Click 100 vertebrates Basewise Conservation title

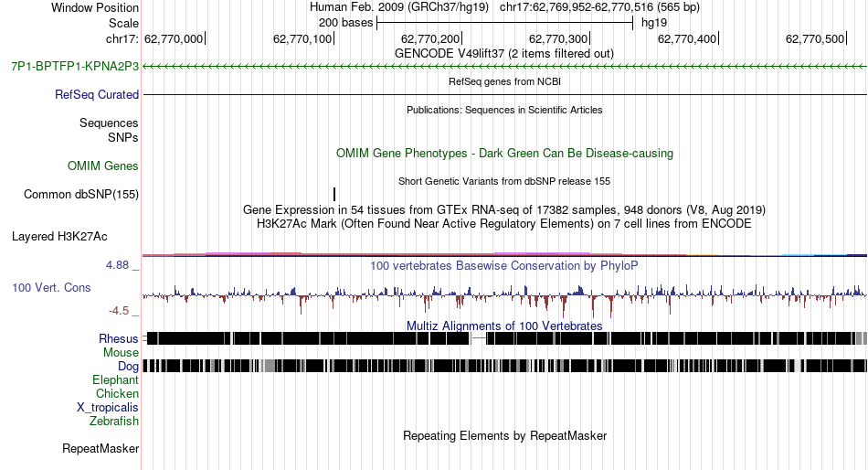click(x=504, y=266)
